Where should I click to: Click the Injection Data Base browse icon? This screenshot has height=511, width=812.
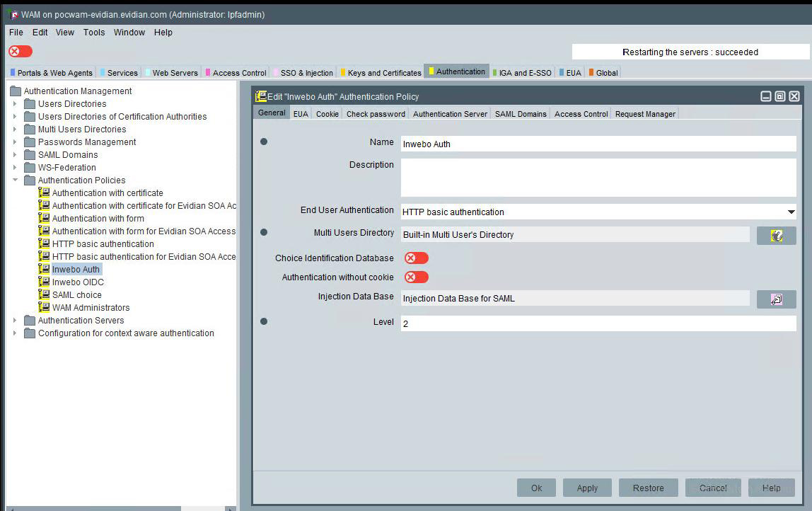[776, 299]
